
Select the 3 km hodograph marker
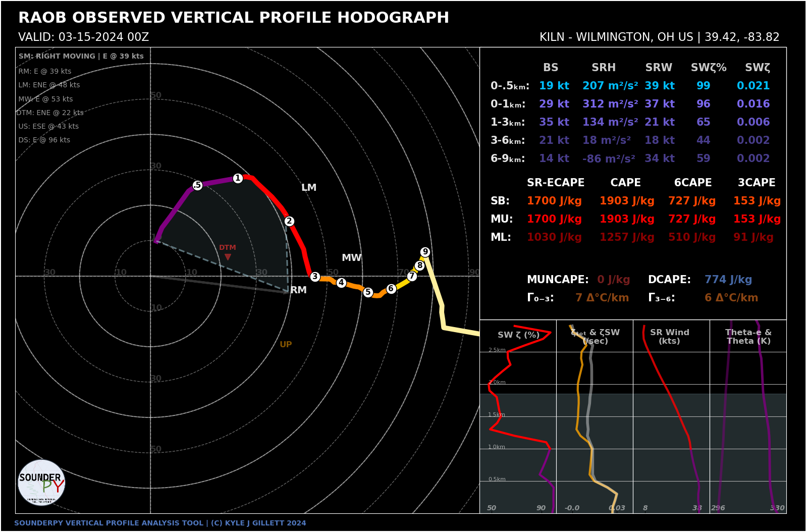pyautogui.click(x=315, y=277)
